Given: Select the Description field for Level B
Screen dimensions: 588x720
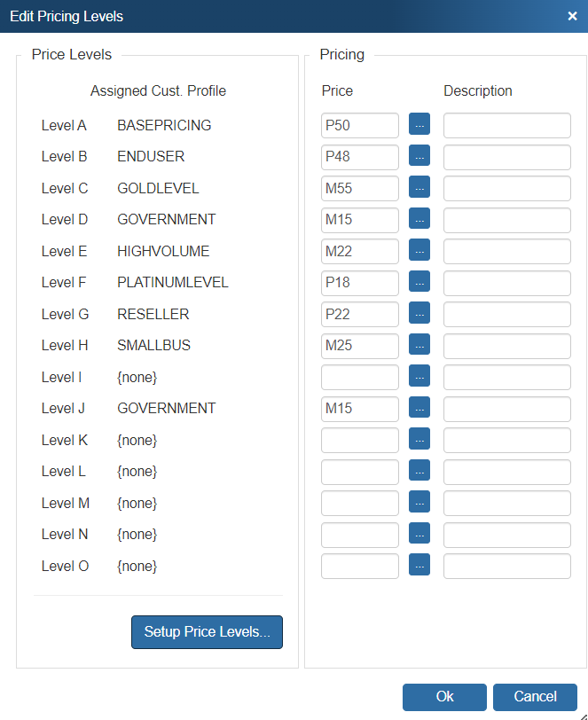Looking at the screenshot, I should pos(506,157).
